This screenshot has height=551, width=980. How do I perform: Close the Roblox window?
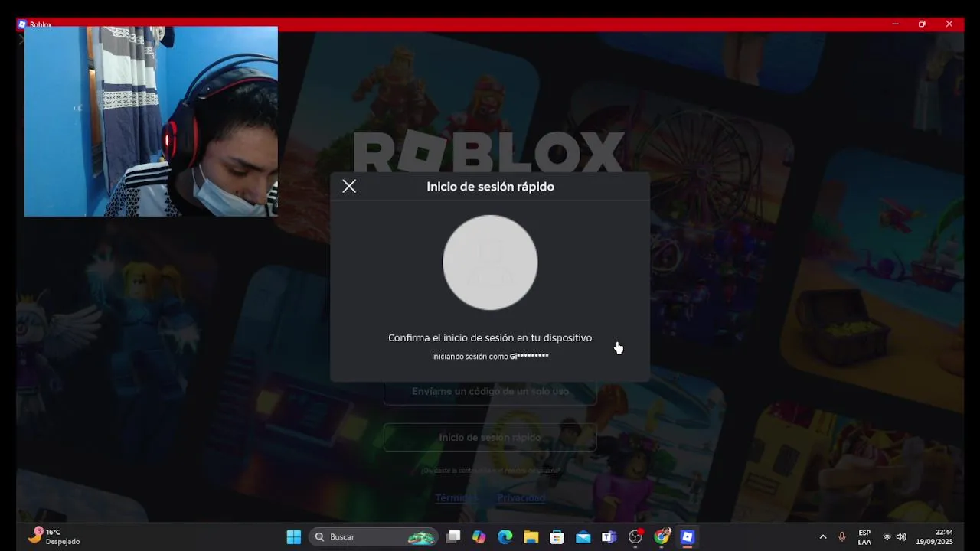949,24
